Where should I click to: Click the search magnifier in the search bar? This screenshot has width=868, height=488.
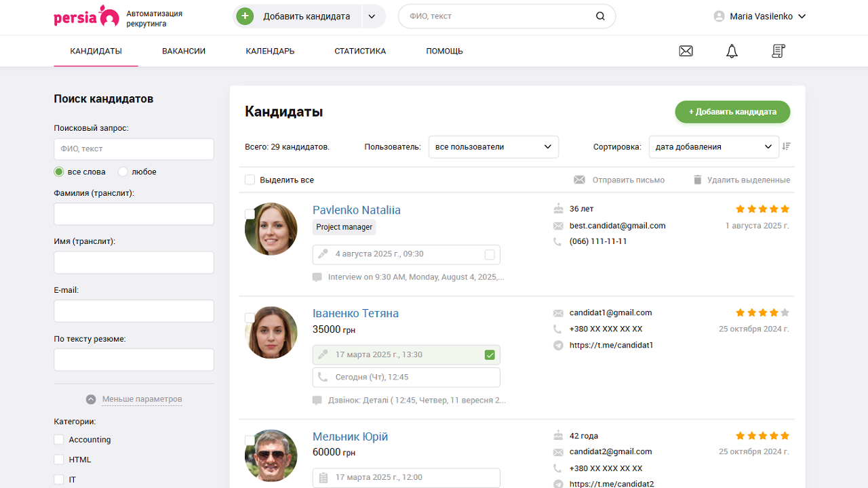599,16
